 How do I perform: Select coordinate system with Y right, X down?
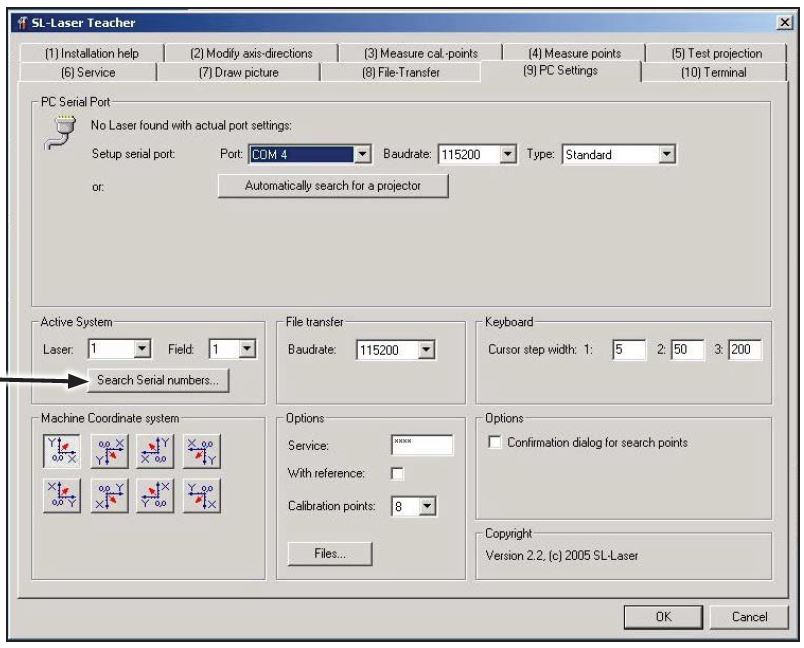(x=109, y=496)
